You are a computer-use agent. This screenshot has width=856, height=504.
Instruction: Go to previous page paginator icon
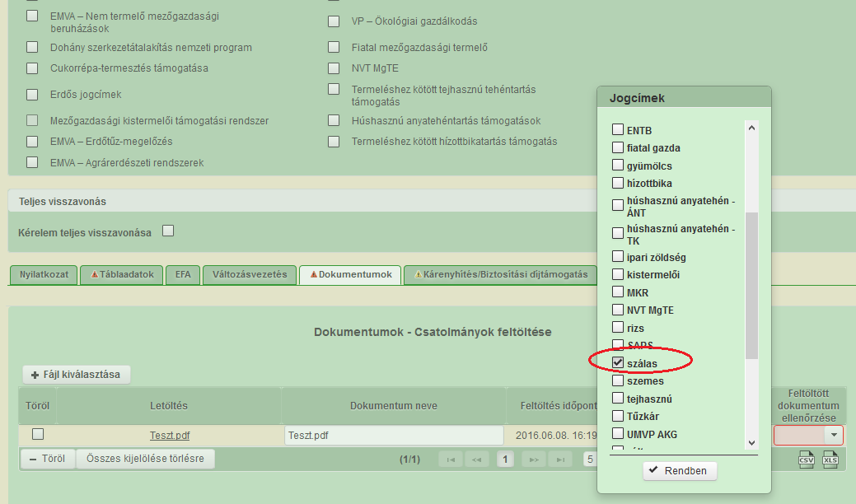476,460
